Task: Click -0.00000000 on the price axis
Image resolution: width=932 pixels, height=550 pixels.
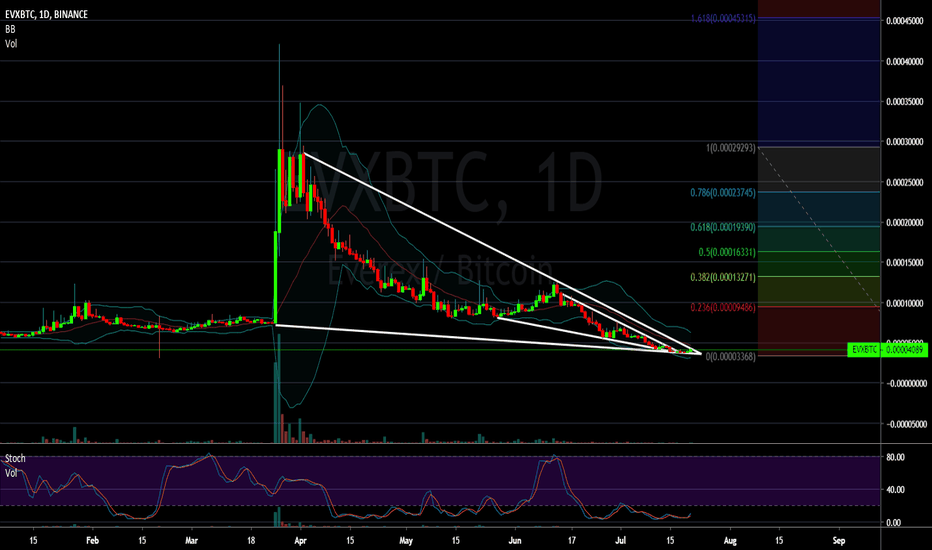Action: (906, 384)
